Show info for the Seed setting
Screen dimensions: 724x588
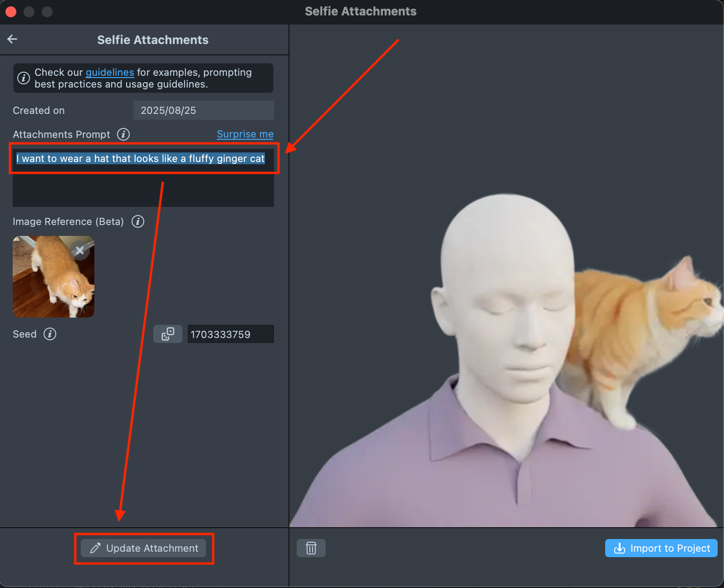click(50, 334)
